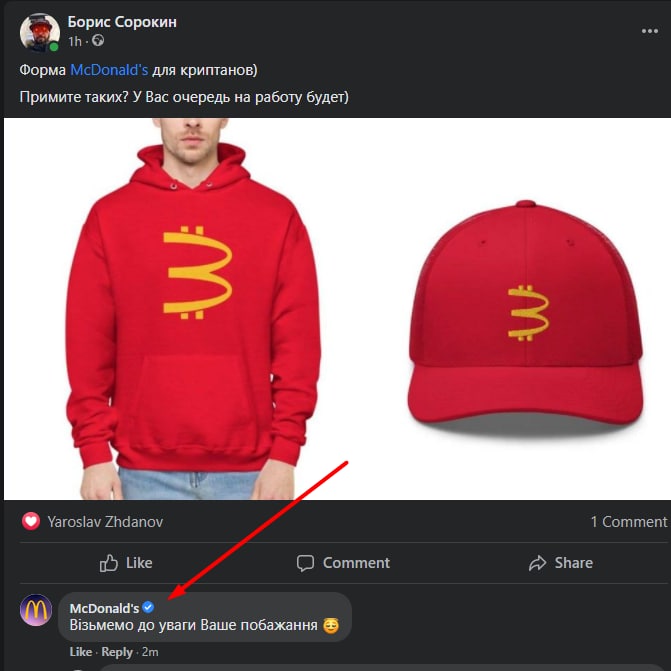Click the Comment button
671x671 pixels.
coord(343,563)
